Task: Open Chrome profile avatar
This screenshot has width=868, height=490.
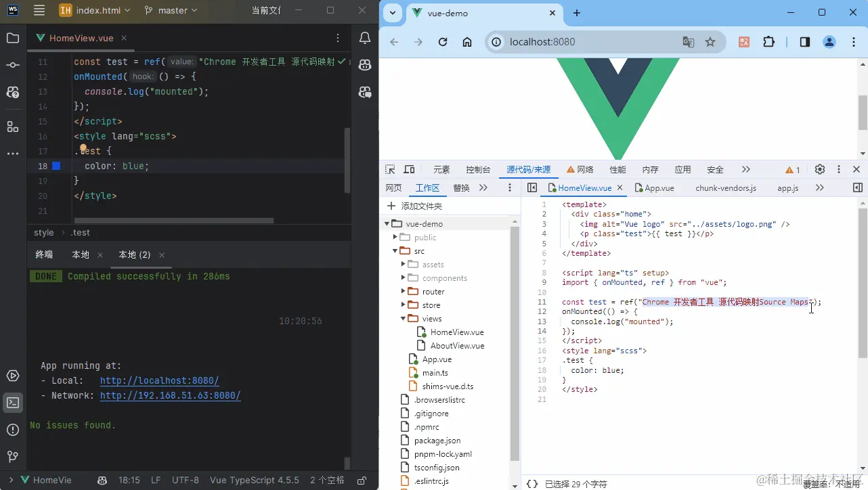Action: (x=829, y=42)
